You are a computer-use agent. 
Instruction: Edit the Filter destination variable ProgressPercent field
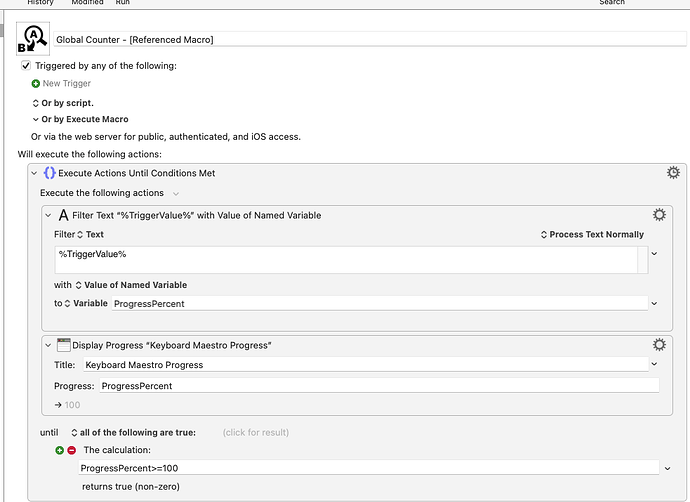[x=380, y=304]
